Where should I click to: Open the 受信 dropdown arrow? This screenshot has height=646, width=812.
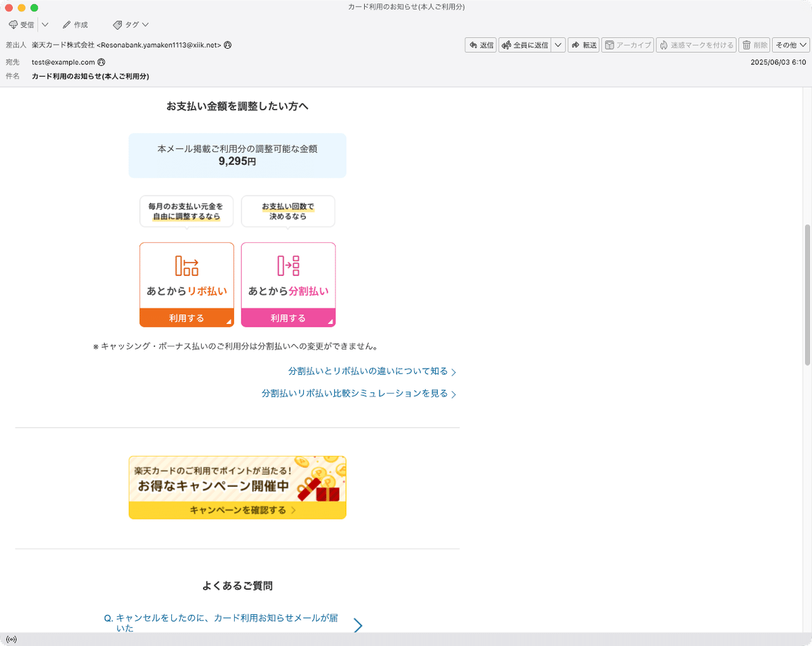tap(45, 24)
